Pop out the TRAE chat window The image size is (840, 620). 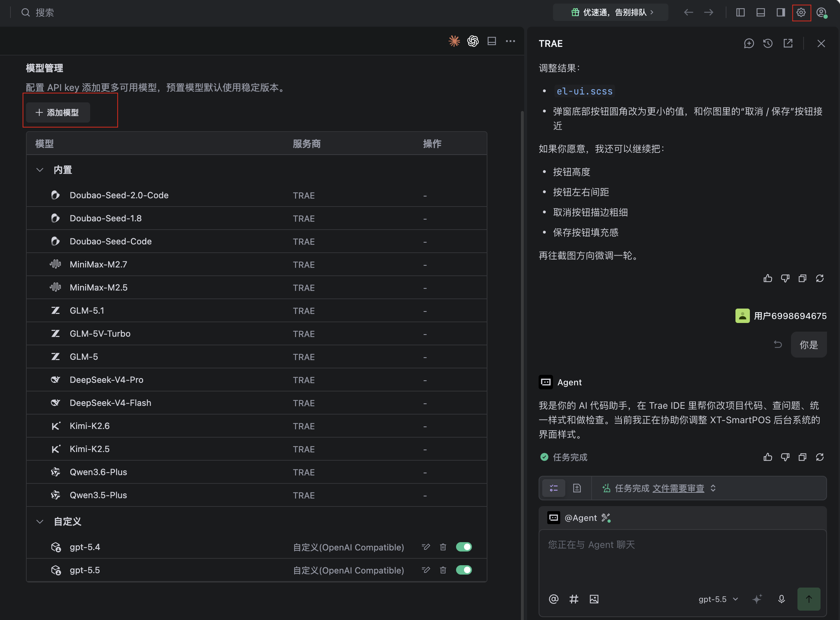788,44
